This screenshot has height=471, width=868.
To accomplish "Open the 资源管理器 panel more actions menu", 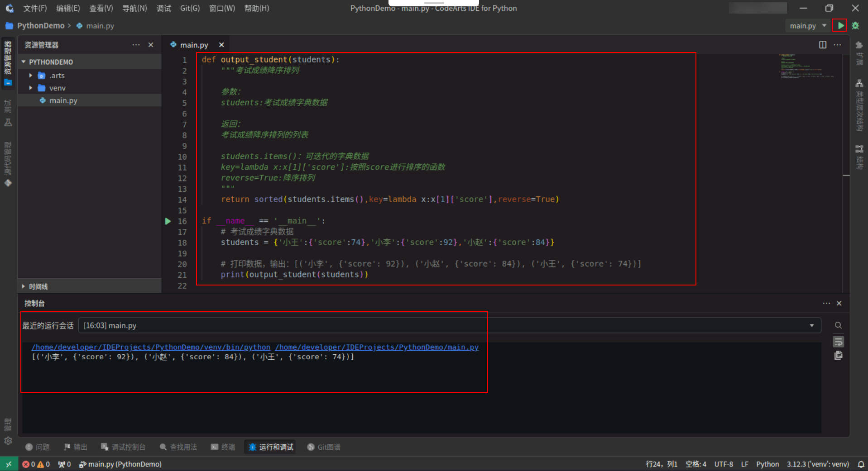I will pos(136,45).
